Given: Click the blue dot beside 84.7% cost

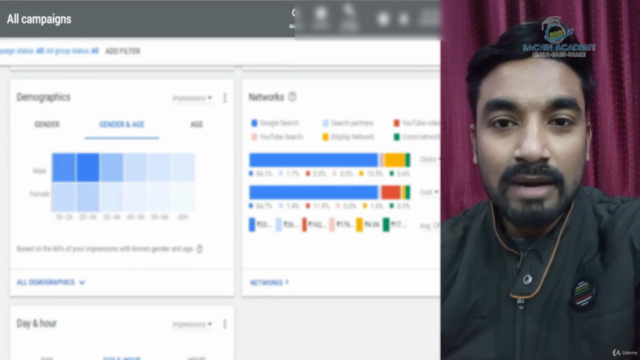Looking at the screenshot, I should (x=251, y=206).
